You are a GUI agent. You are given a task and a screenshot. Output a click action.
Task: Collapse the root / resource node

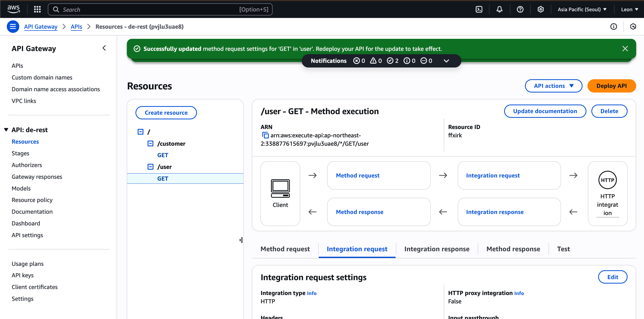pos(140,132)
